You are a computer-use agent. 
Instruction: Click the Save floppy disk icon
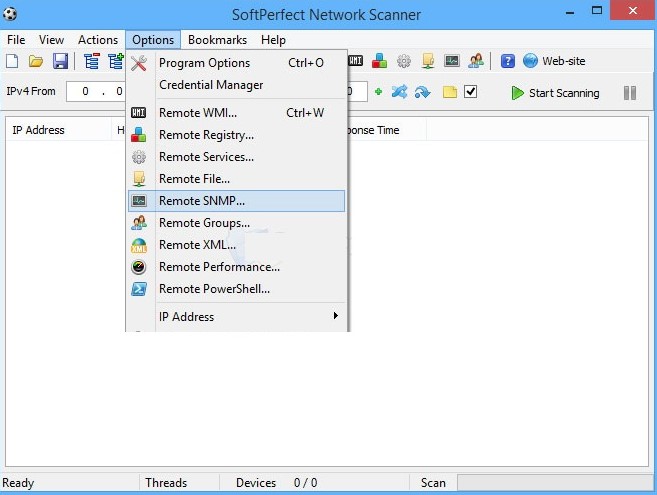click(x=60, y=61)
